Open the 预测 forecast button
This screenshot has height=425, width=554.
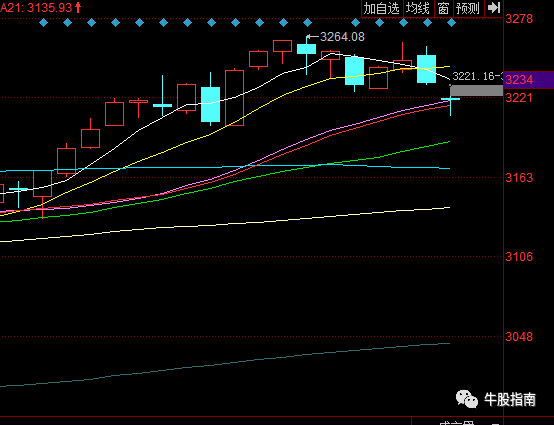[x=467, y=8]
